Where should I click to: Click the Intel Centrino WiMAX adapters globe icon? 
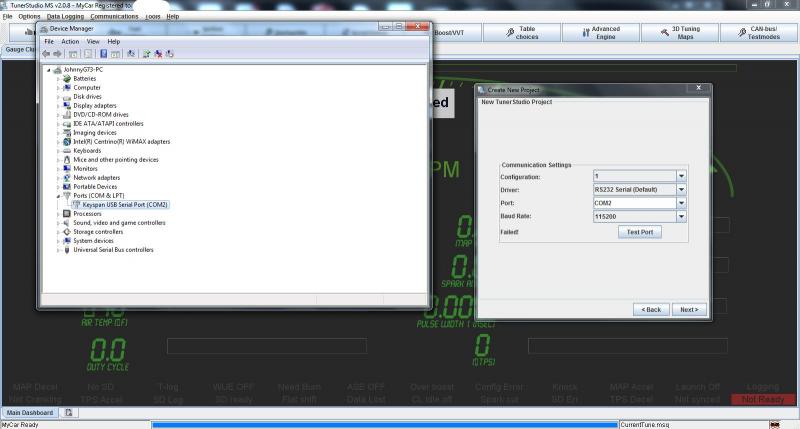(x=67, y=142)
